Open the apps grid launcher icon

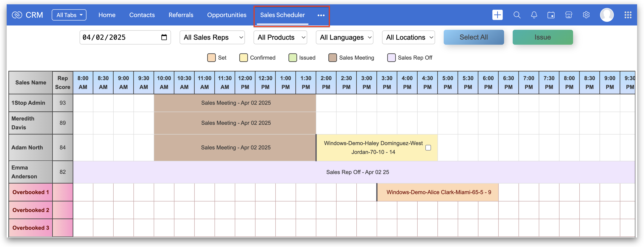628,15
